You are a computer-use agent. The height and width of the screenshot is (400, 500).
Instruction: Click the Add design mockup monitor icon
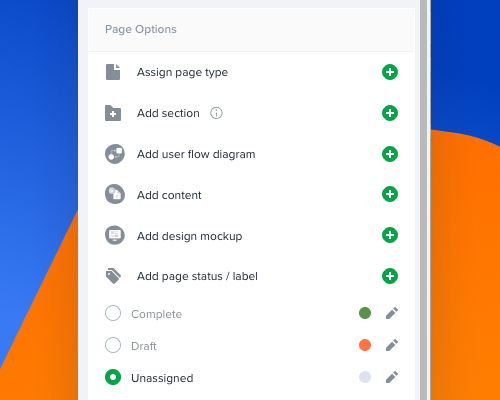[115, 235]
